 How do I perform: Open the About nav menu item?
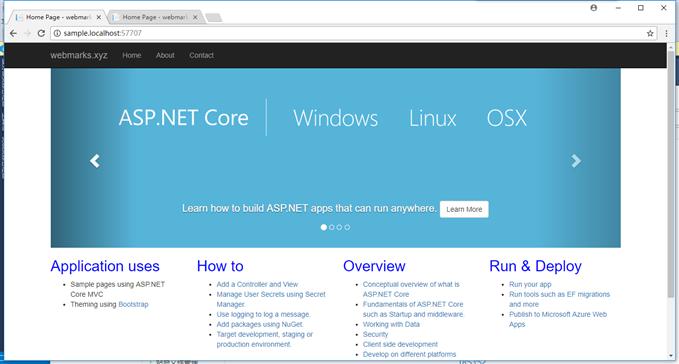(x=165, y=55)
